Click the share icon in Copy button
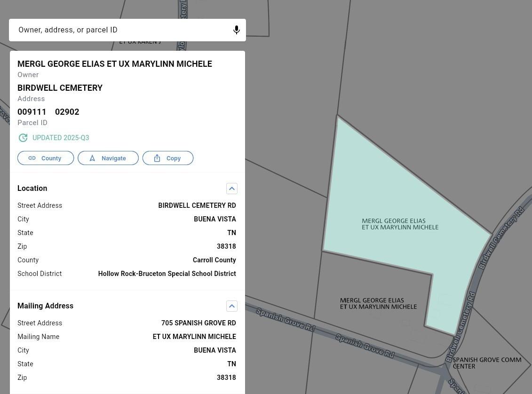The width and height of the screenshot is (532, 394). tap(157, 158)
